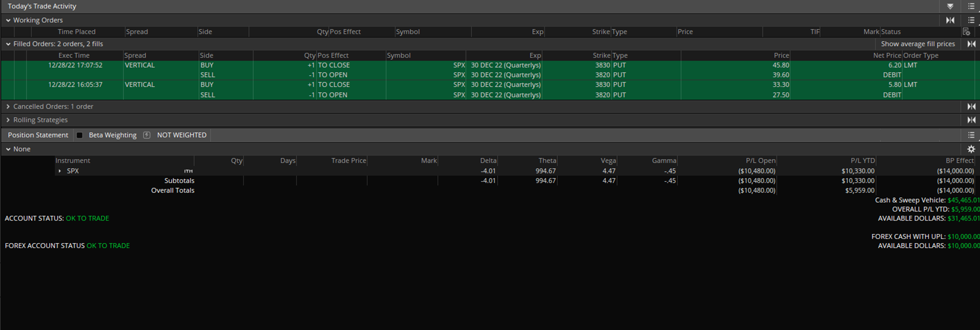Enable the Beta Weighting checkbox
980x330 pixels.
point(80,135)
